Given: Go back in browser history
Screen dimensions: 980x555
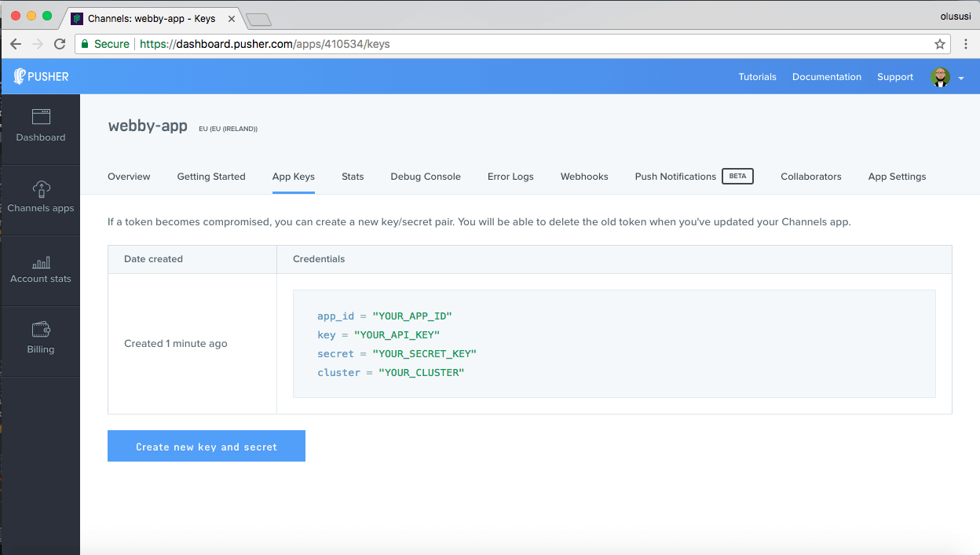Looking at the screenshot, I should (x=16, y=44).
